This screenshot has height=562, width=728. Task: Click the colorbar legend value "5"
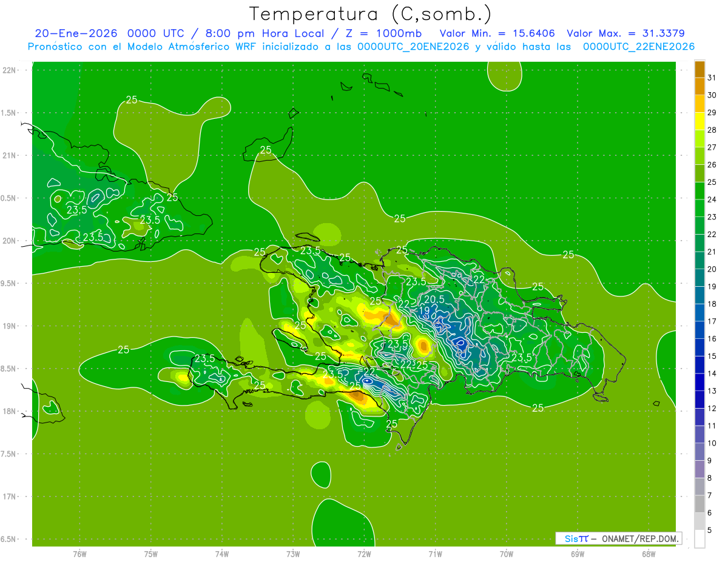click(710, 530)
